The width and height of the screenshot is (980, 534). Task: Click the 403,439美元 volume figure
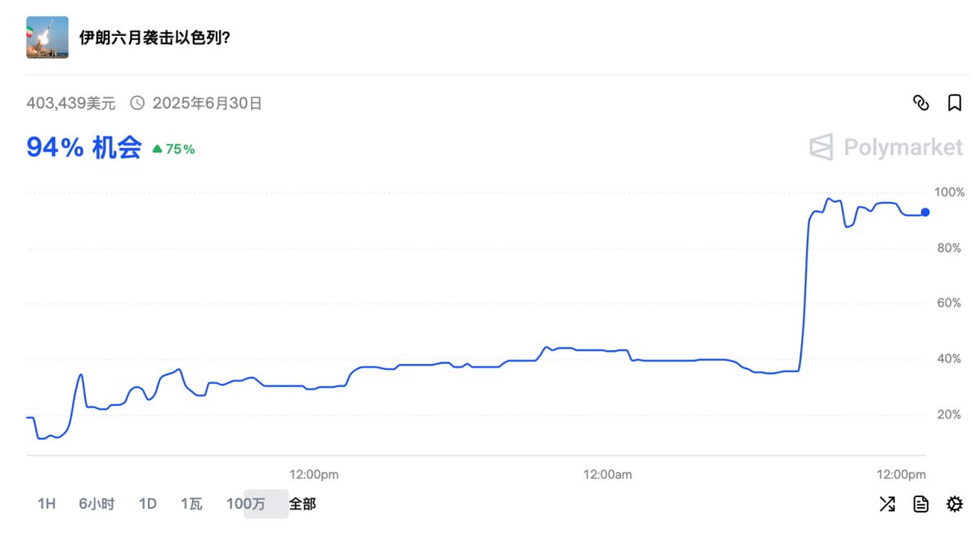coord(71,103)
